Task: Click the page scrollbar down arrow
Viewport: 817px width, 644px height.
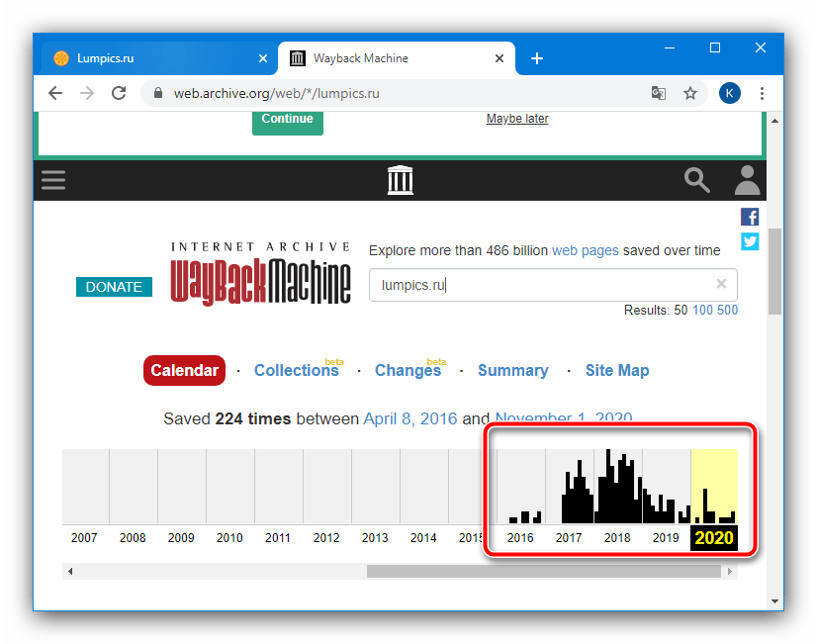Action: tap(774, 601)
